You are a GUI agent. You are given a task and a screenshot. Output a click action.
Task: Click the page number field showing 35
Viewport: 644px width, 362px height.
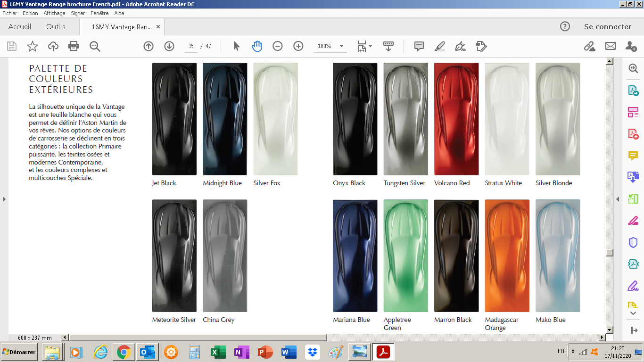click(x=190, y=46)
